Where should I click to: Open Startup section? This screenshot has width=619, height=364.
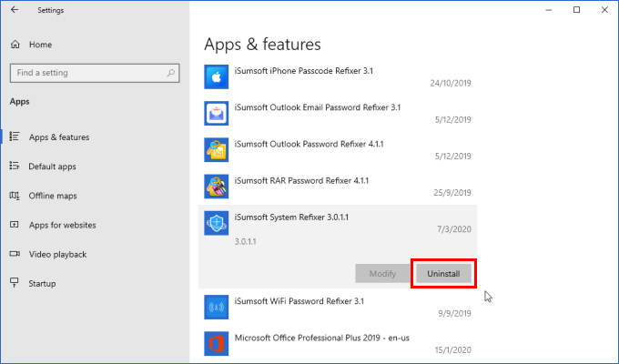pos(42,283)
